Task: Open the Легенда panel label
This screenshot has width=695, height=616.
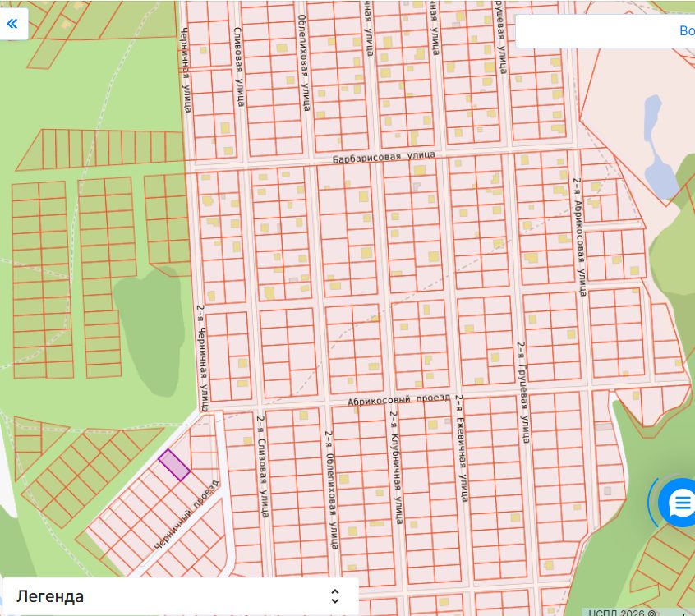Action: coord(50,596)
